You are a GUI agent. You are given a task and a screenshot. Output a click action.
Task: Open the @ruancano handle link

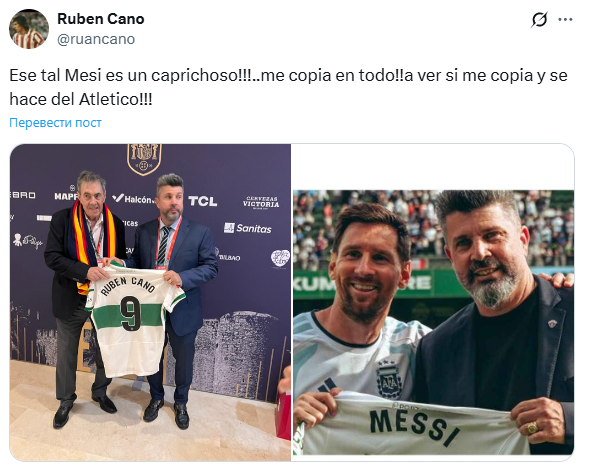pos(96,39)
